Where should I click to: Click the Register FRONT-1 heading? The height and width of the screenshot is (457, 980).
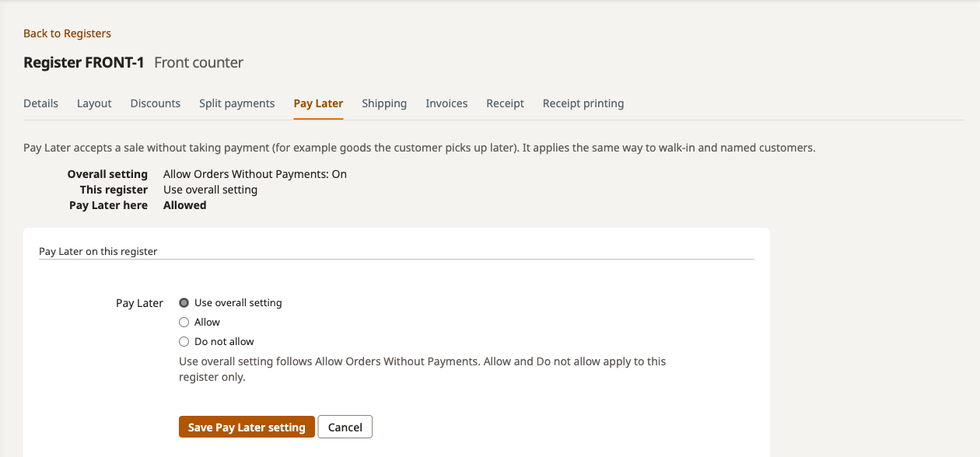(x=84, y=63)
